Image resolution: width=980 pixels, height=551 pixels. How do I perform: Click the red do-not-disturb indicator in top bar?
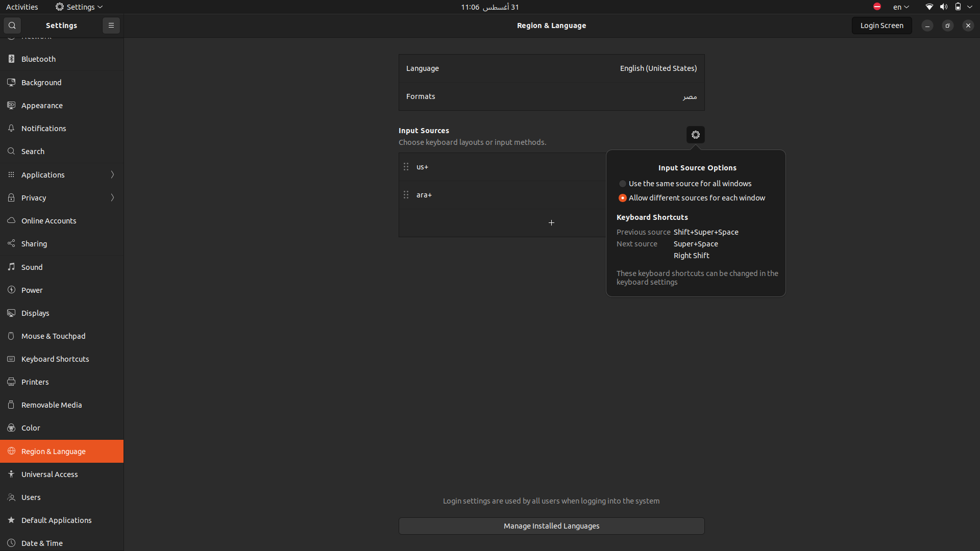click(x=877, y=7)
